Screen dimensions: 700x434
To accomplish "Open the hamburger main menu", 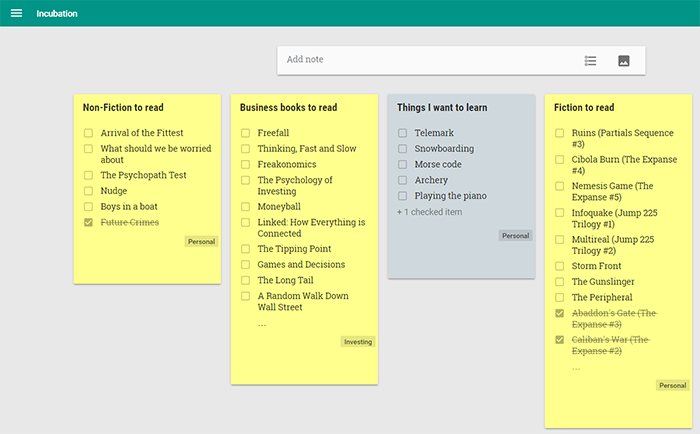I will coord(16,14).
